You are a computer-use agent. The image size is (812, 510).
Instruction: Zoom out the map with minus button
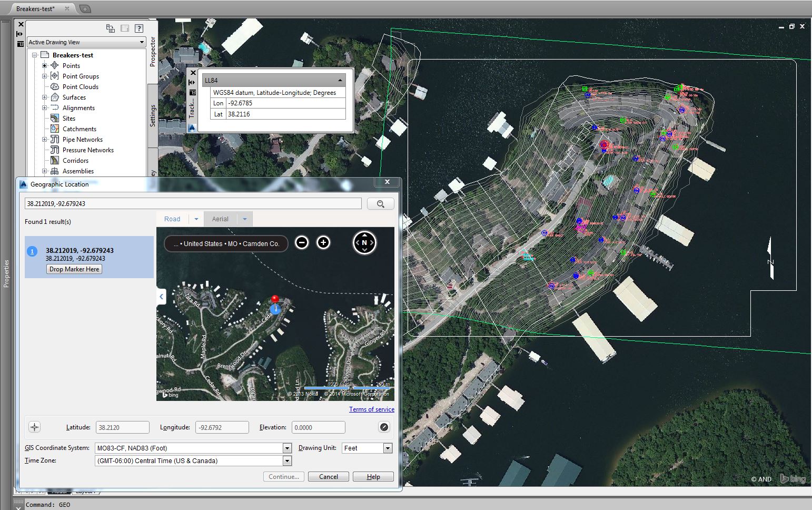tap(302, 242)
